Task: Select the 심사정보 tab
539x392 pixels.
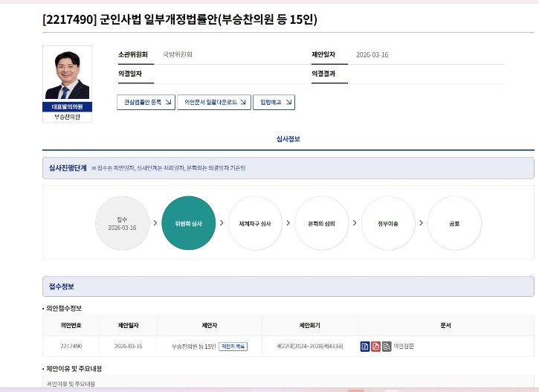Action: click(288, 139)
